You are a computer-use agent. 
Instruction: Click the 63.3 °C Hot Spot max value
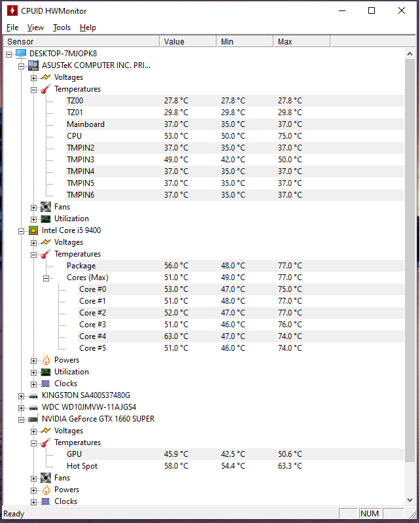pos(290,466)
